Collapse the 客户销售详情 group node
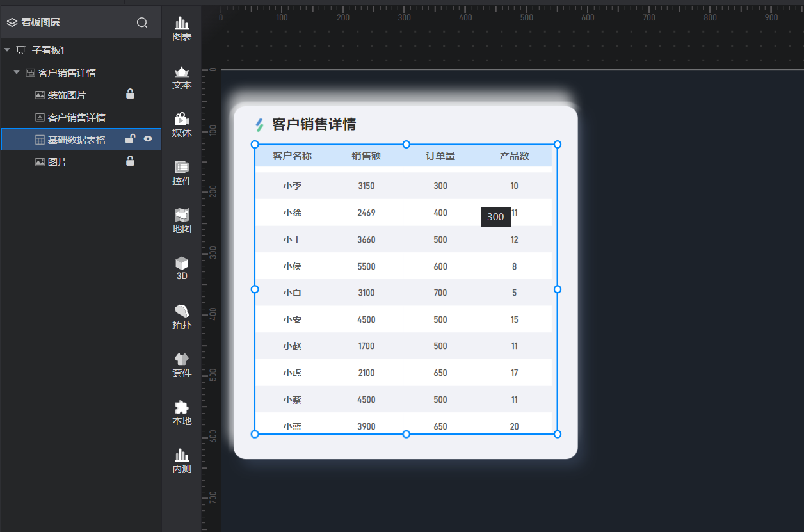The height and width of the screenshot is (532, 804). [17, 73]
